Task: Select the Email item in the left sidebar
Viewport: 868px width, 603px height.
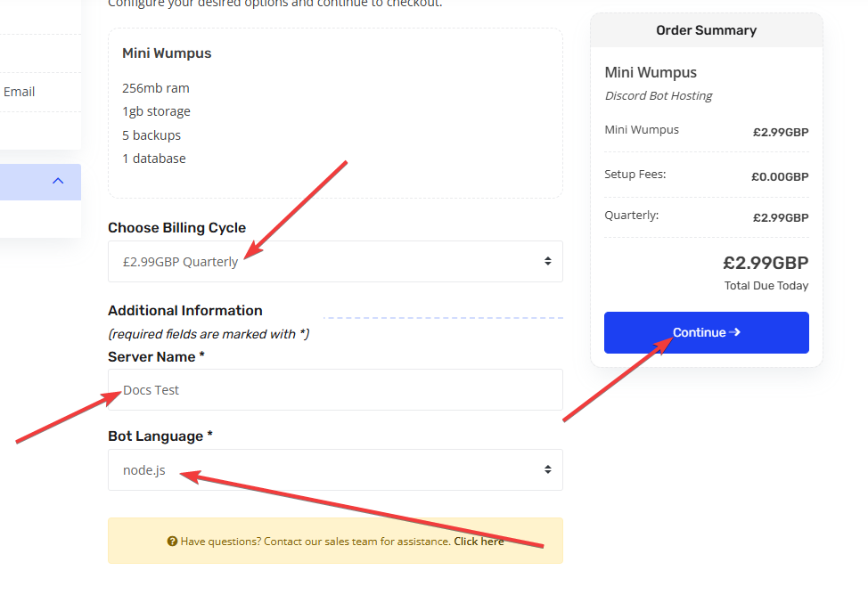Action: [20, 92]
